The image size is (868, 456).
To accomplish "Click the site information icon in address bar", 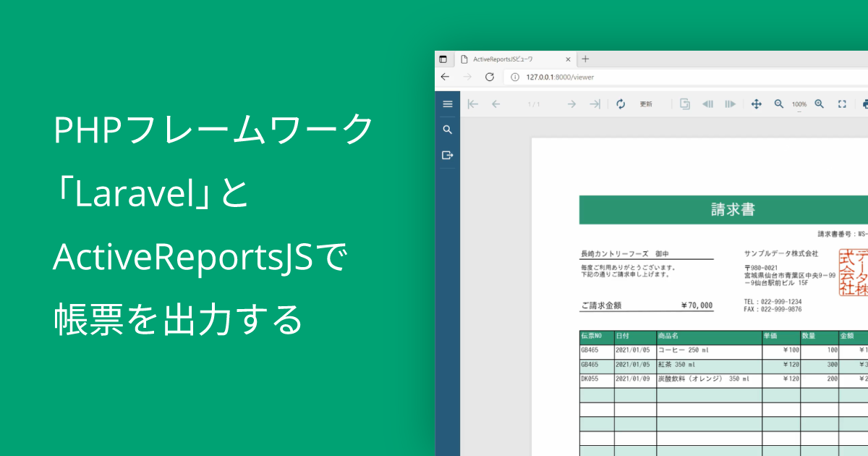I will coord(515,77).
